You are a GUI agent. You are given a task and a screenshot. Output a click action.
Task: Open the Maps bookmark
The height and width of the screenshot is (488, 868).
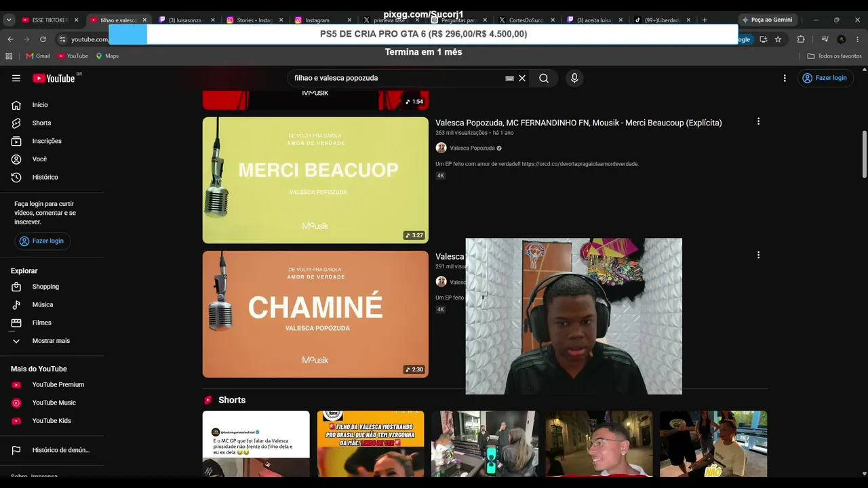click(107, 56)
